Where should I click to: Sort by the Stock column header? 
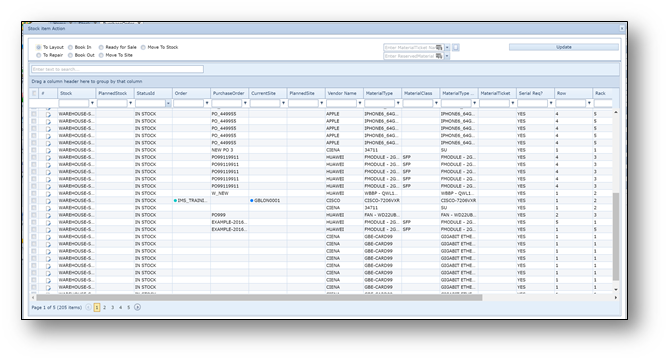(x=76, y=93)
